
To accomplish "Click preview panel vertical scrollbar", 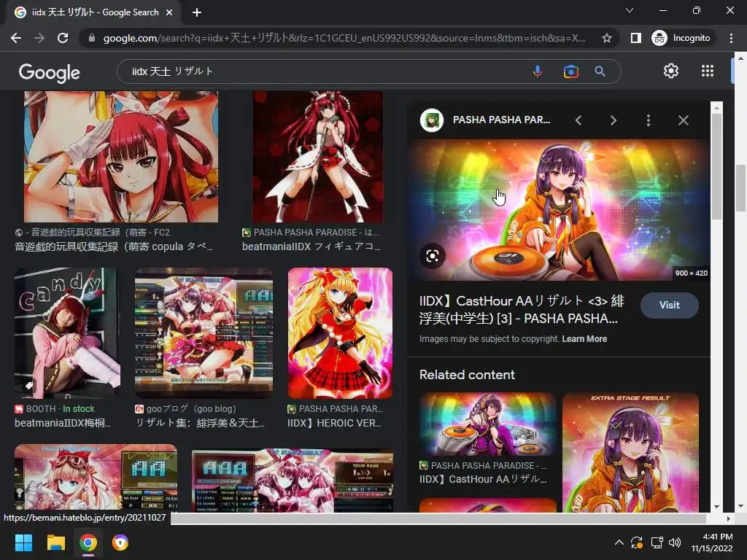I will tap(716, 167).
